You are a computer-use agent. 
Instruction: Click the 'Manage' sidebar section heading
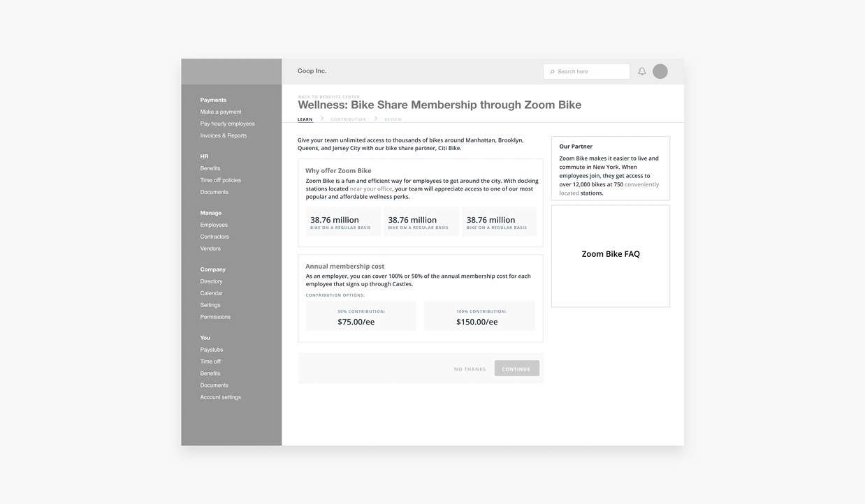point(211,213)
